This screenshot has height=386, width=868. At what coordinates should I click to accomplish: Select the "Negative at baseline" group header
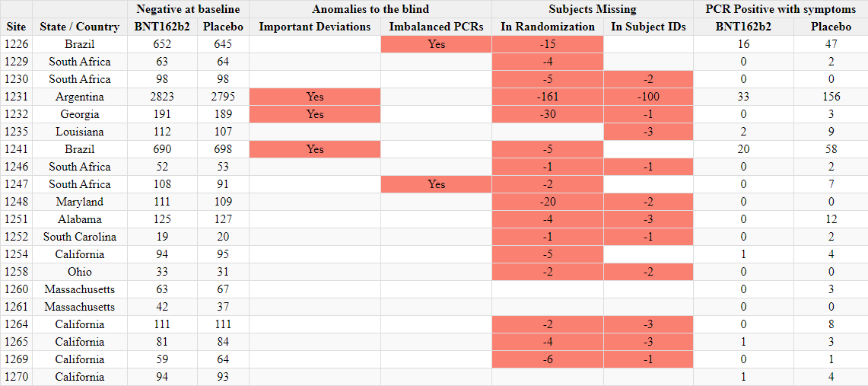188,9
